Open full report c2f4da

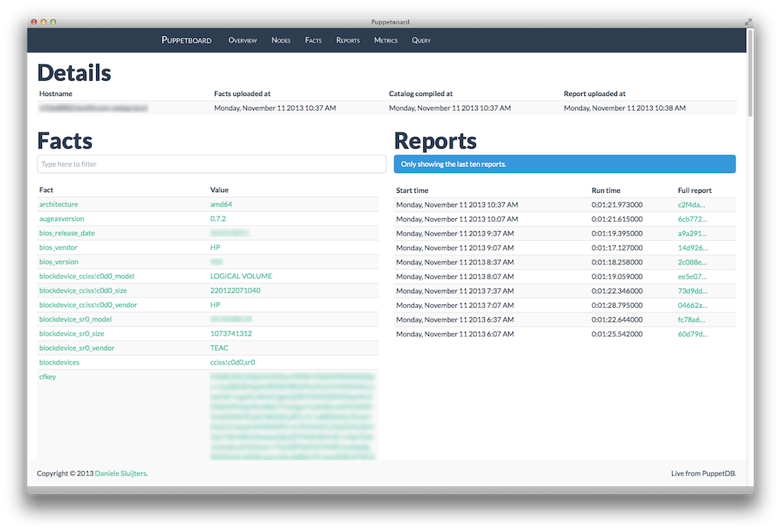691,204
